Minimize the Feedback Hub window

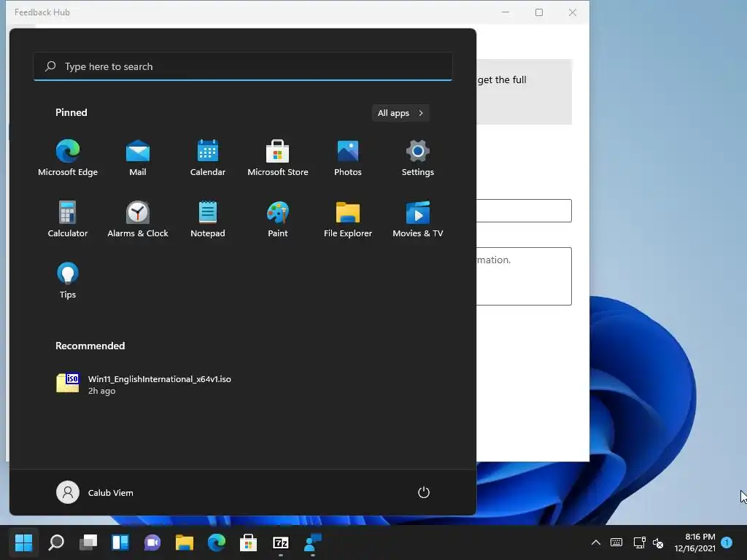[506, 12]
